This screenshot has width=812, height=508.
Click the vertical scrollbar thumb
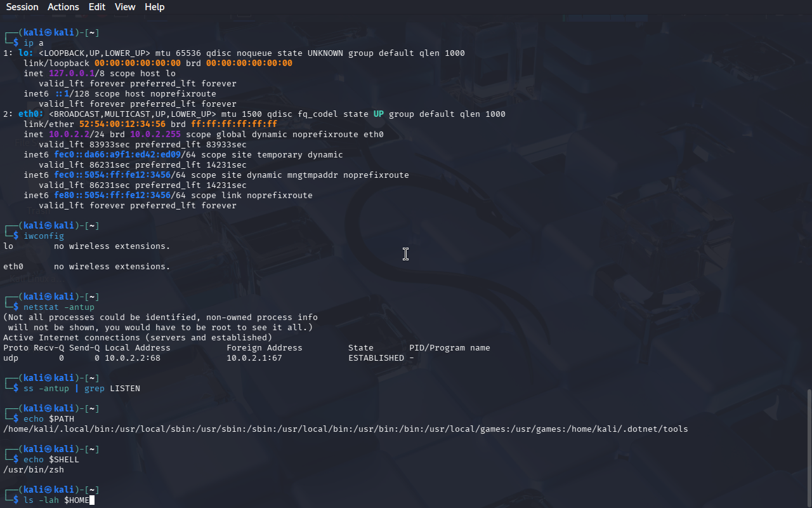pyautogui.click(x=809, y=448)
